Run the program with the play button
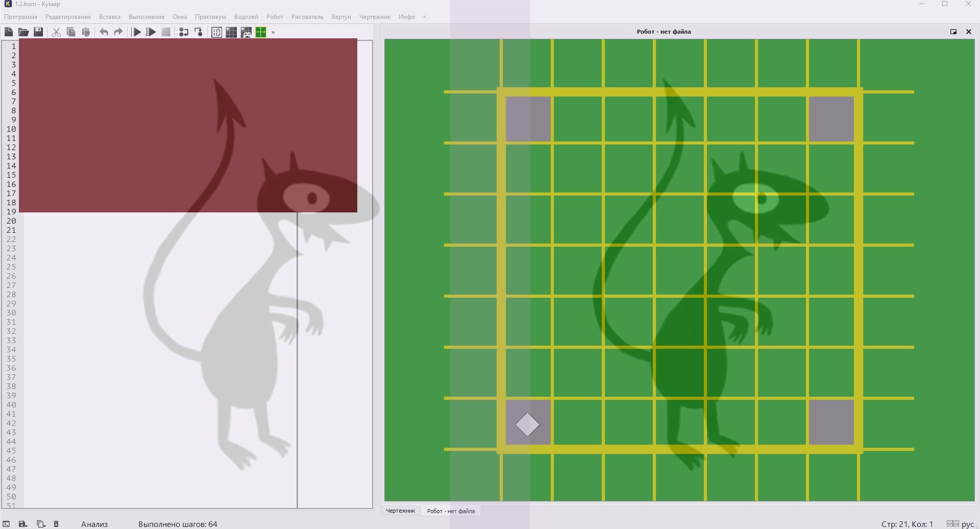This screenshot has width=980, height=529. point(136,32)
